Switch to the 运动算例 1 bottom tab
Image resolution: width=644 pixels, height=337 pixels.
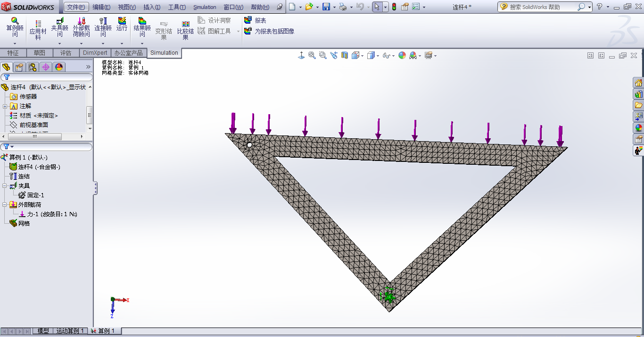tap(70, 331)
